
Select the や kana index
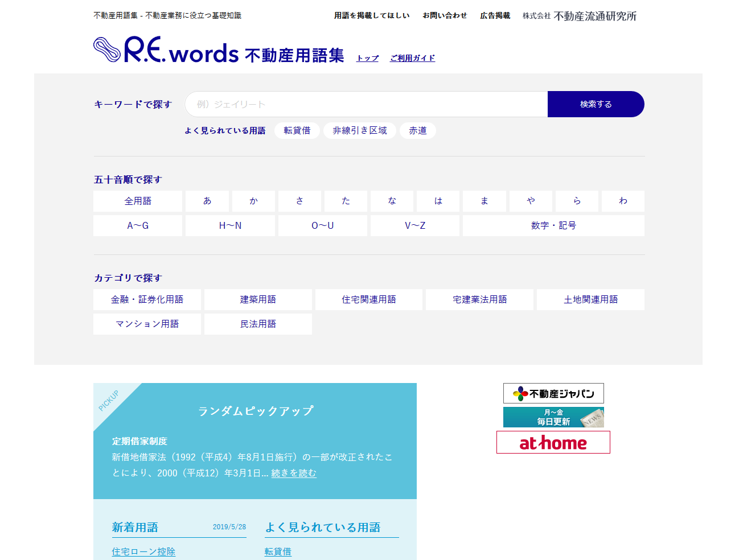[x=531, y=201]
